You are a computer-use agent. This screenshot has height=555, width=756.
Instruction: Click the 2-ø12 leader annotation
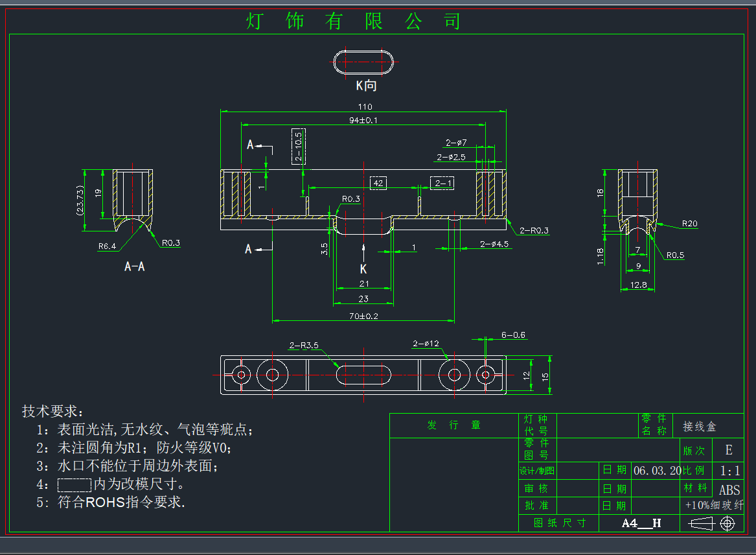pyautogui.click(x=426, y=343)
